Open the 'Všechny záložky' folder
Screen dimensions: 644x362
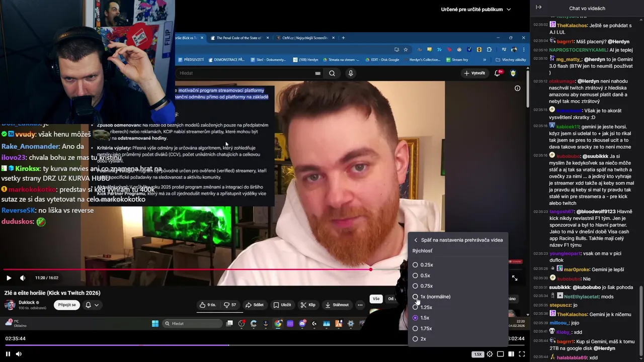pos(511,60)
